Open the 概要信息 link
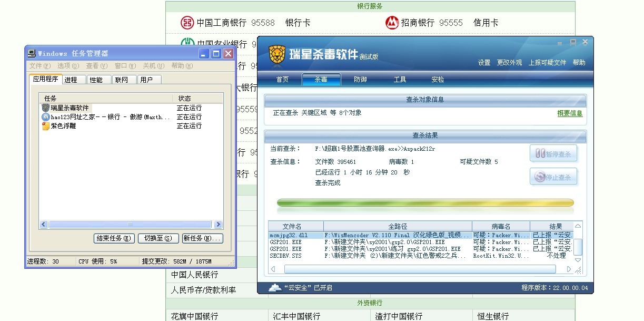 tap(570, 113)
